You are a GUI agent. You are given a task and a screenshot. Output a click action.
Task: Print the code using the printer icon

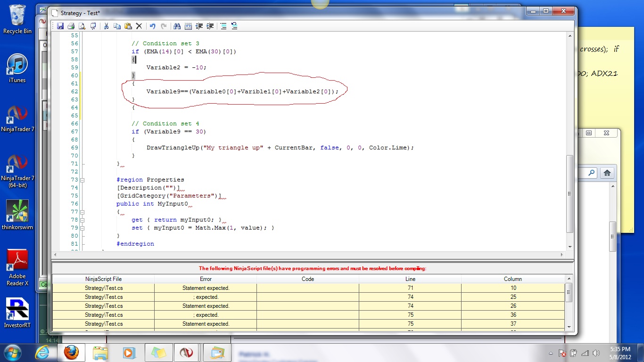coord(71,26)
